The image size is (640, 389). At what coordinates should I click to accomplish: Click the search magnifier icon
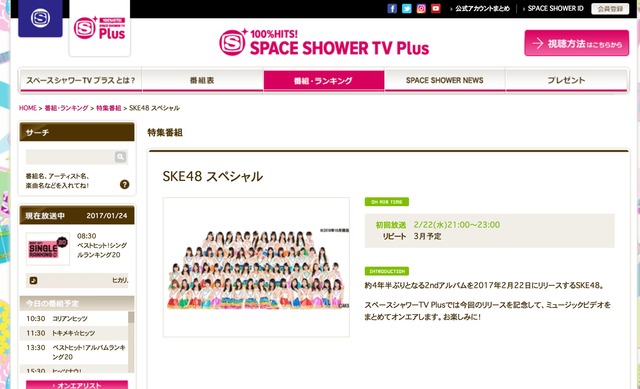pyautogui.click(x=120, y=157)
